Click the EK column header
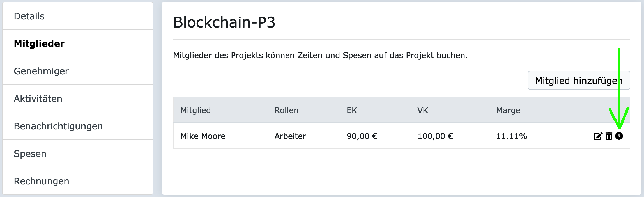This screenshot has height=197, width=644. [352, 110]
